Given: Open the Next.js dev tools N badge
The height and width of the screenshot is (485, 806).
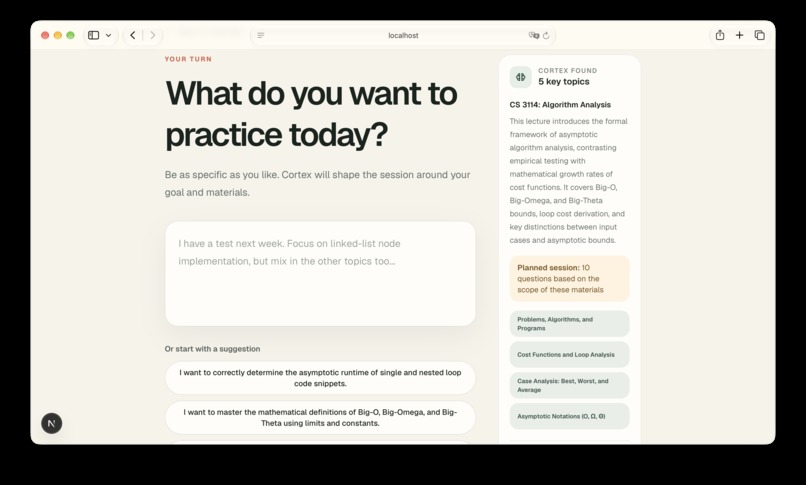Looking at the screenshot, I should click(51, 423).
